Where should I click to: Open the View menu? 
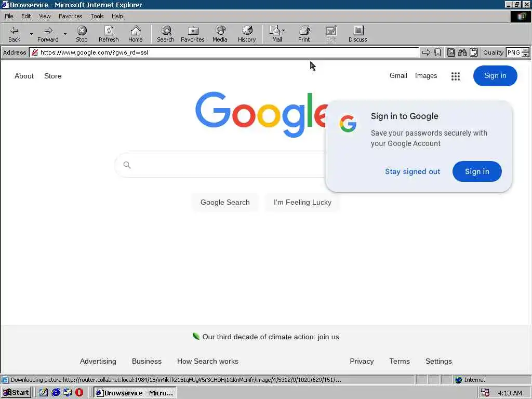point(45,16)
